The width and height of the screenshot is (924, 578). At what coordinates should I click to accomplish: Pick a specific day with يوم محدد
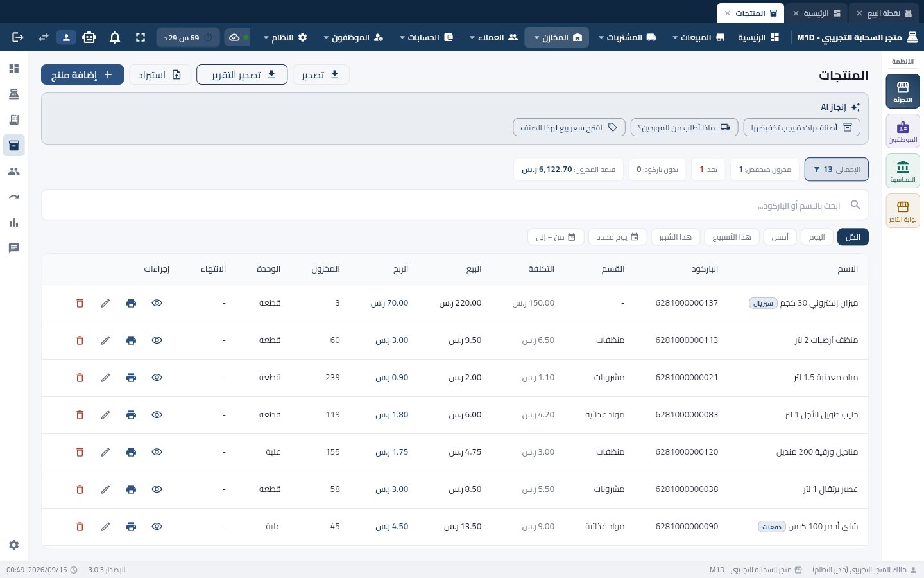pos(617,237)
